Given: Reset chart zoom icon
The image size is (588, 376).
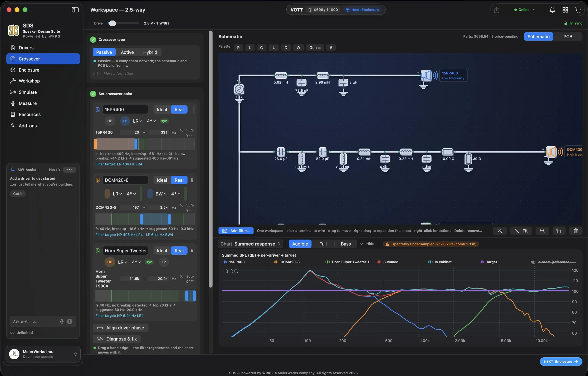Looking at the screenshot, I should 231,271.
